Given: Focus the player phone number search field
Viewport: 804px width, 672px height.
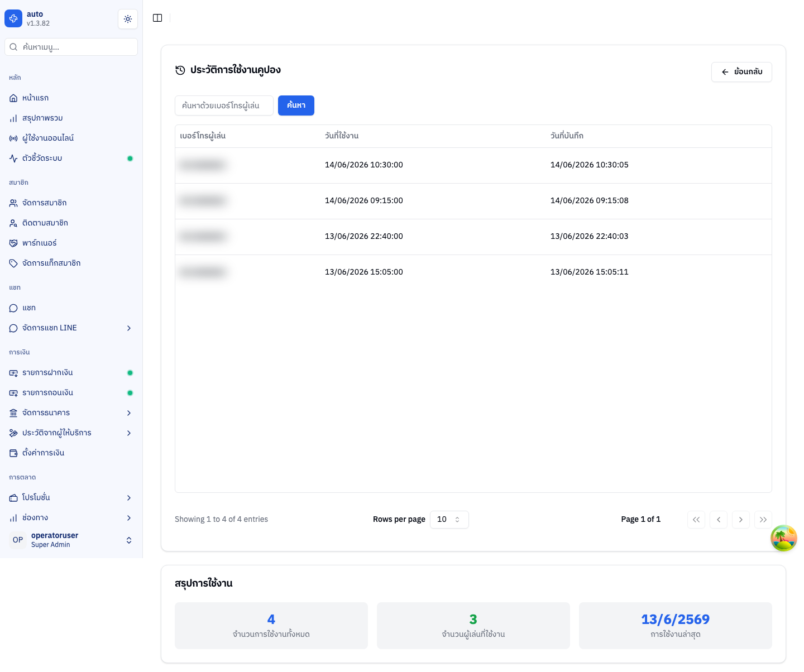Looking at the screenshot, I should [224, 105].
